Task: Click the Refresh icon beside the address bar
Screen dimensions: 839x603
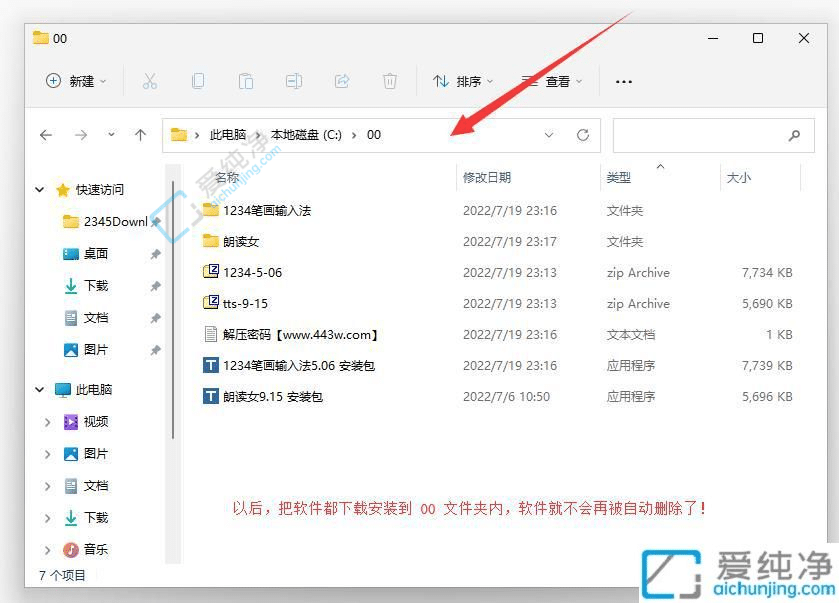Action: (x=583, y=135)
